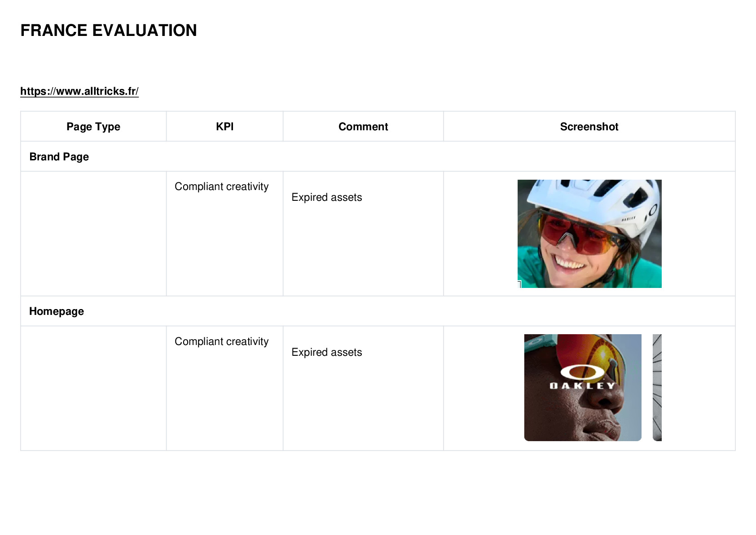Click Expired assets comment under Brand Page
Screen dimensions: 756x535
[327, 197]
